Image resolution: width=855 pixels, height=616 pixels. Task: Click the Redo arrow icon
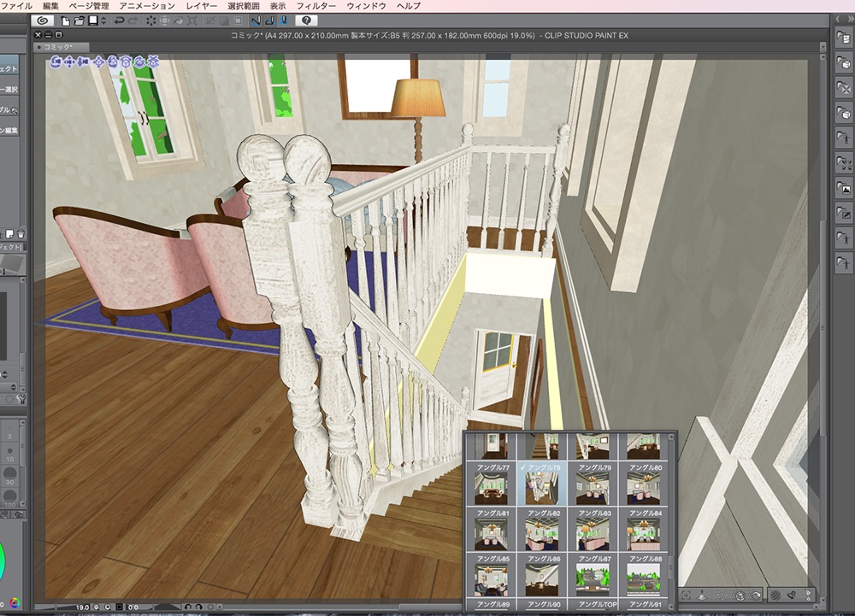point(133,21)
